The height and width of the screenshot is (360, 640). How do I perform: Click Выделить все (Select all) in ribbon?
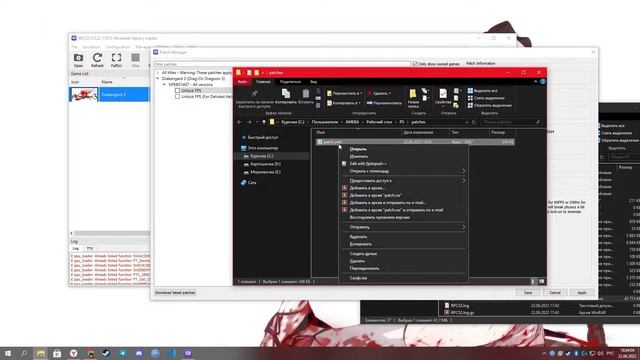coord(482,91)
